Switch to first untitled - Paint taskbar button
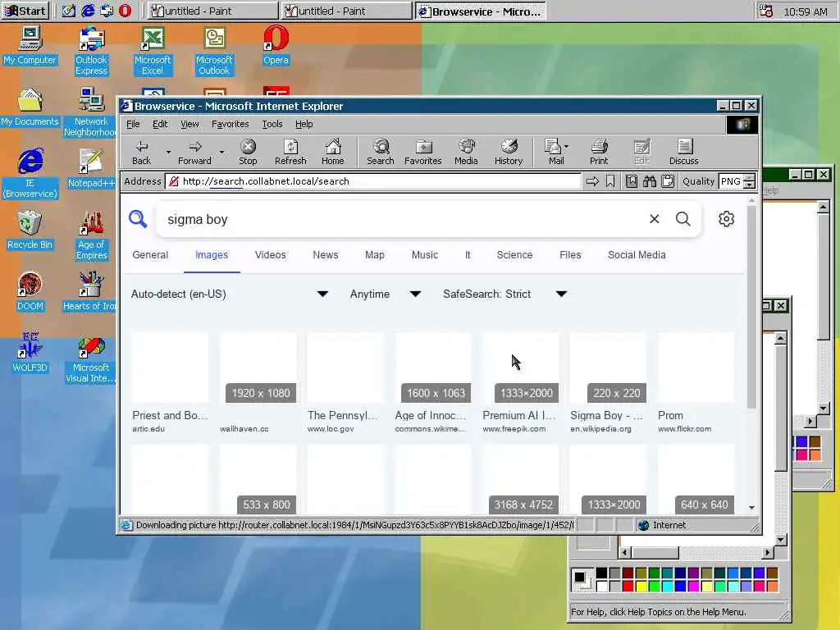 click(212, 11)
